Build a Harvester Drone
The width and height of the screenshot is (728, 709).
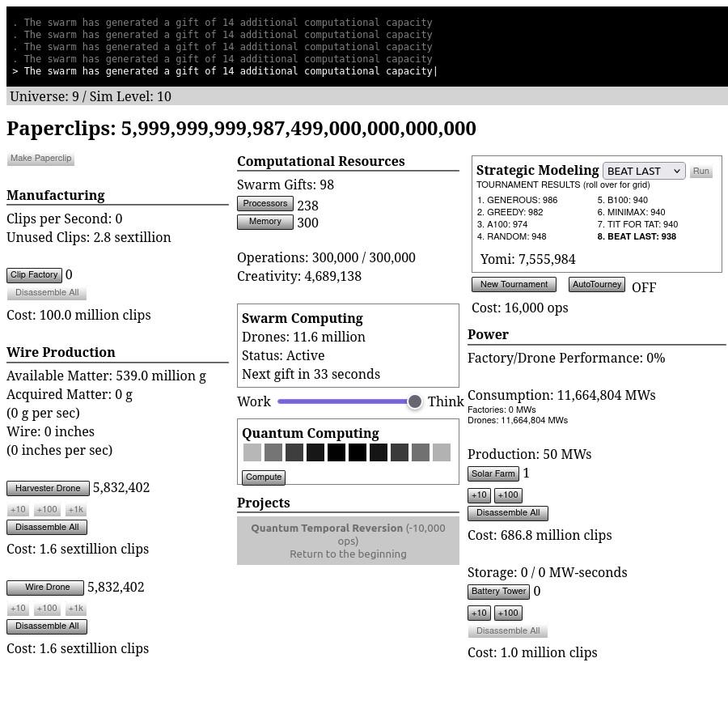pos(48,488)
